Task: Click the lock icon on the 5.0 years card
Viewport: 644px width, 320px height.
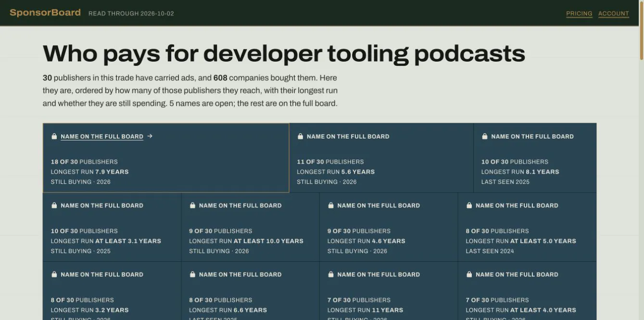Action: pyautogui.click(x=469, y=205)
